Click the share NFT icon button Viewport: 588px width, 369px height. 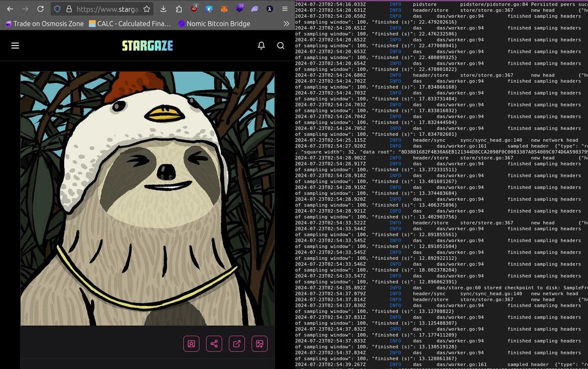click(x=214, y=344)
